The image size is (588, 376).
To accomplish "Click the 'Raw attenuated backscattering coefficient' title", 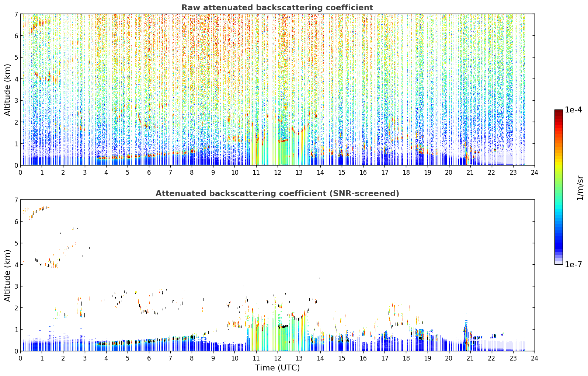I will point(277,8).
